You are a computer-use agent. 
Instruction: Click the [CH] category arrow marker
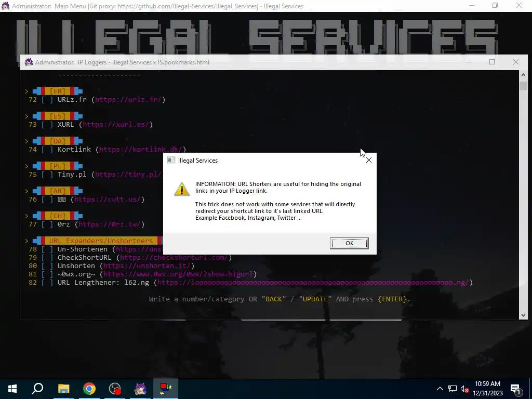click(26, 216)
